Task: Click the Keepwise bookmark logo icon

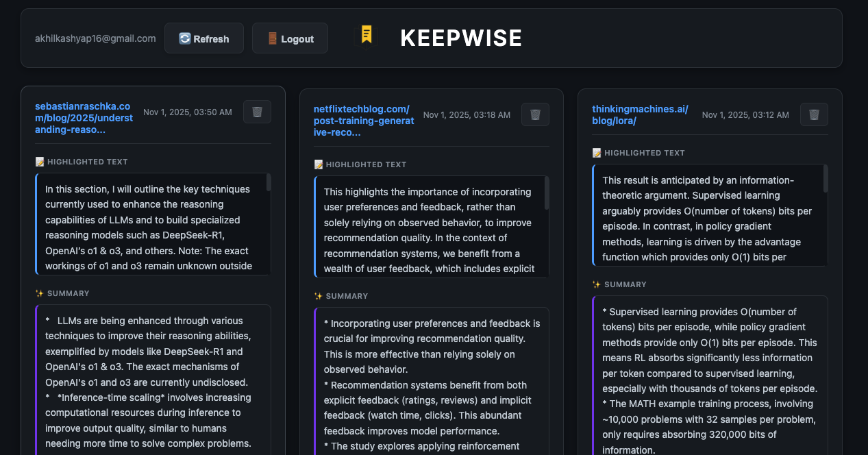Action: coord(367,37)
